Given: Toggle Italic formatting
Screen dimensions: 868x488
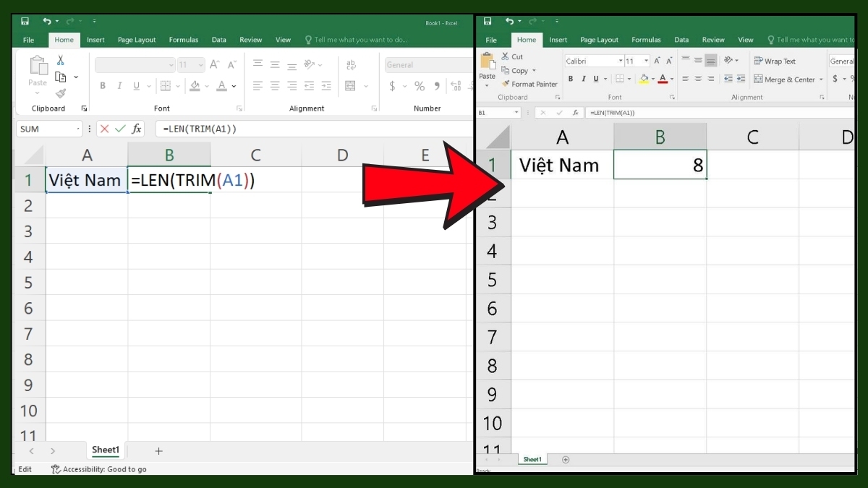Looking at the screenshot, I should tap(583, 79).
